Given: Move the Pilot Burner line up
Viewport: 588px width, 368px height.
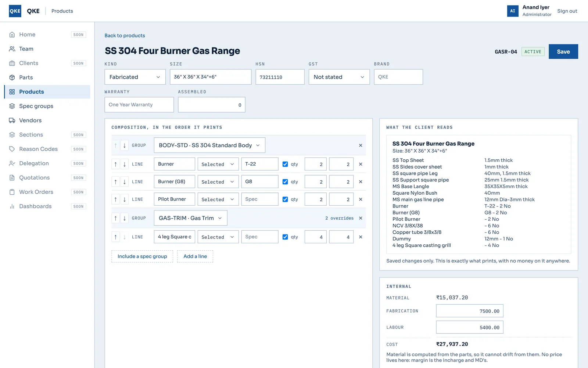Looking at the screenshot, I should (115, 199).
